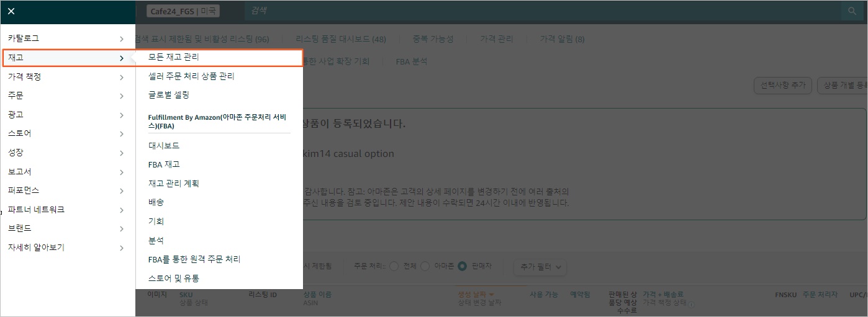The image size is (868, 317).
Task: Sort by 주문 처리자 column header
Action: (x=820, y=295)
